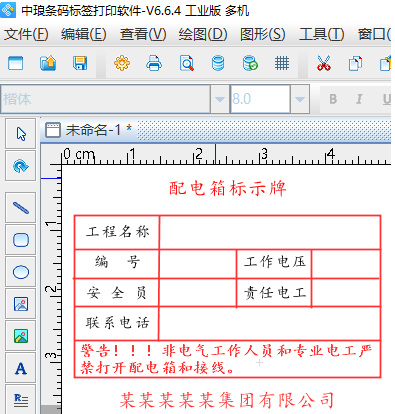Switch to the 未命名-1 document tab
Viewport: 395px width, 414px height.
click(89, 130)
